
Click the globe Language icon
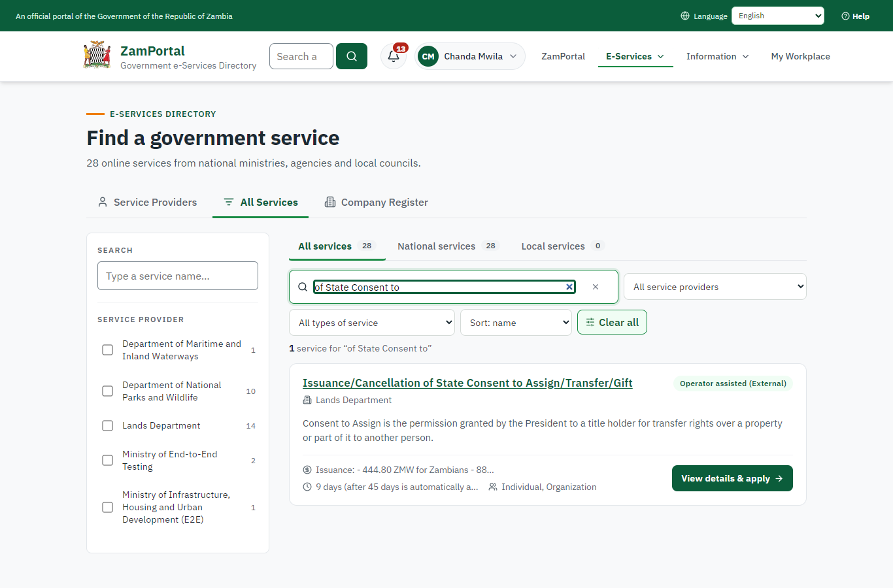click(x=685, y=16)
